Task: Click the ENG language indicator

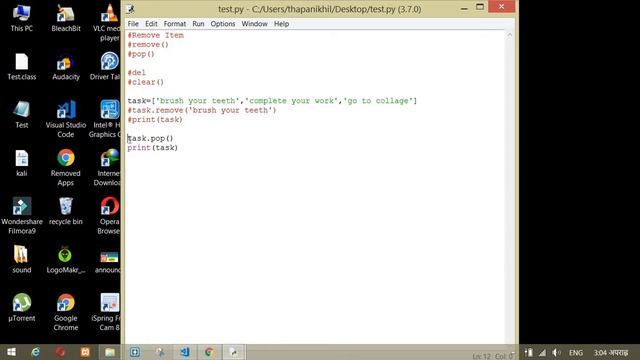Action: 576,353
